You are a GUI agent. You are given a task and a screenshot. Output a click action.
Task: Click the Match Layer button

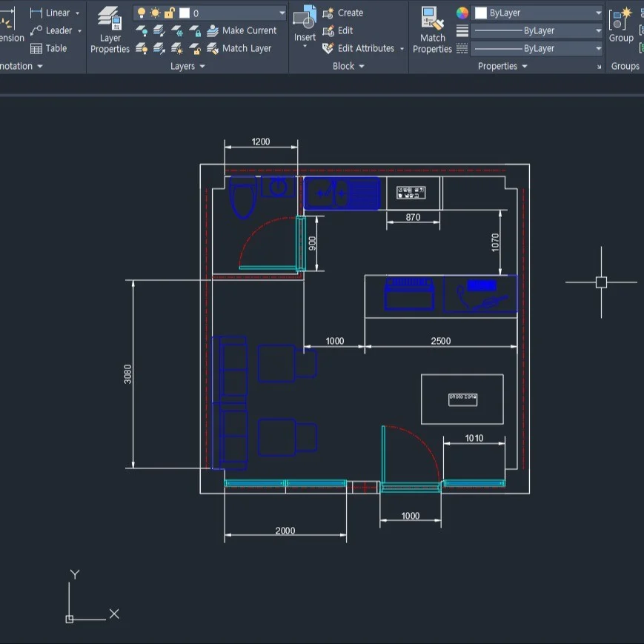239,48
